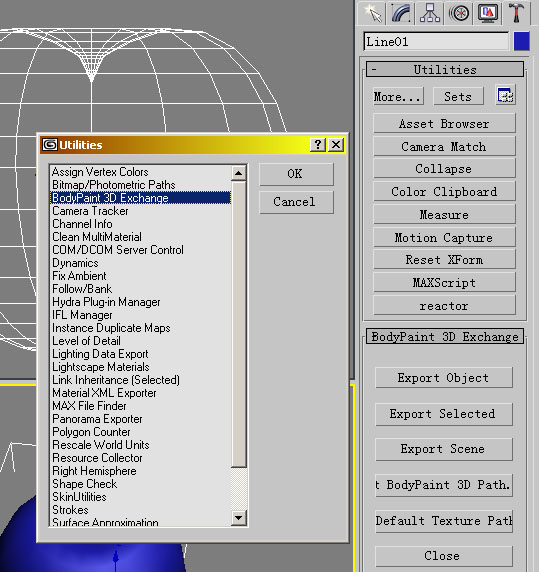
Task: Open the Motion command panel tab
Action: point(459,13)
